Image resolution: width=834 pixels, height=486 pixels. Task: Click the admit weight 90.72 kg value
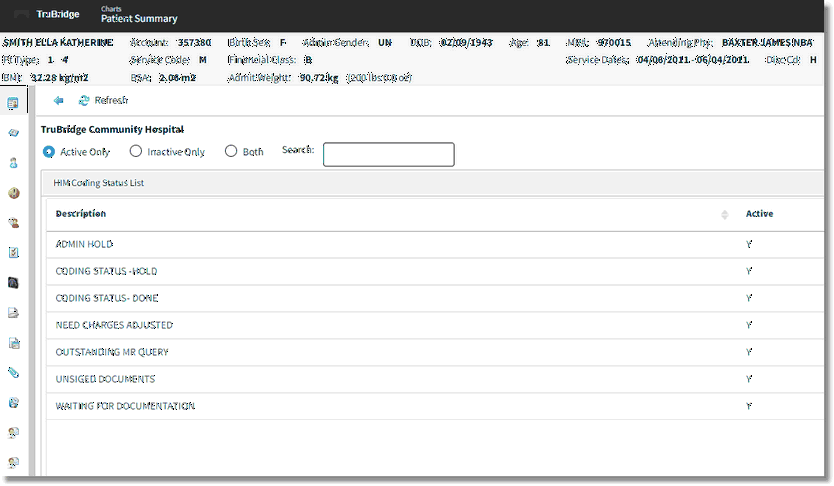pyautogui.click(x=319, y=78)
